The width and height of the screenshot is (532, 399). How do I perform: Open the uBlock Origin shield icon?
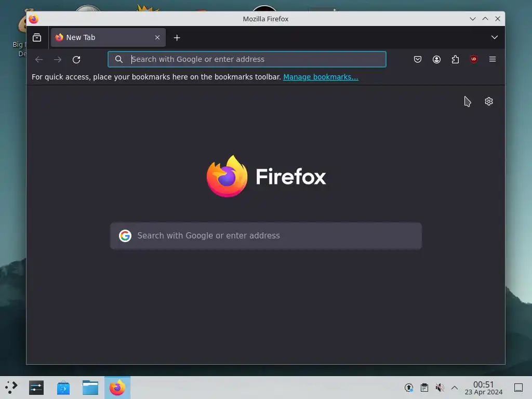(474, 59)
